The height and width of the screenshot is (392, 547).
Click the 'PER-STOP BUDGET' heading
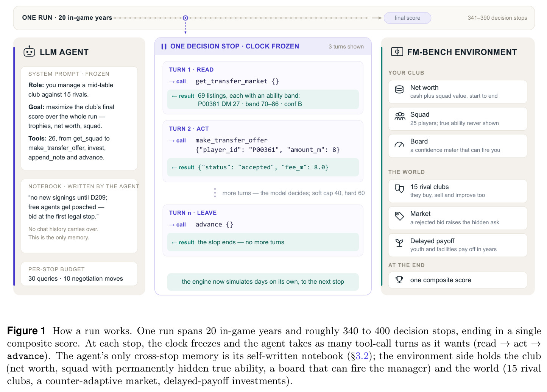coord(56,269)
